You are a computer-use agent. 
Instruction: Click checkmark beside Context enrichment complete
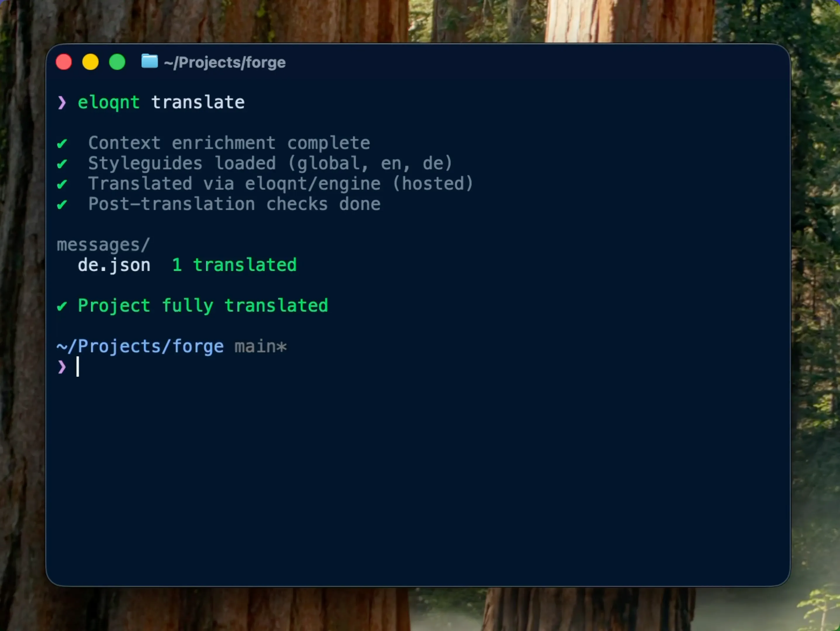(x=62, y=143)
